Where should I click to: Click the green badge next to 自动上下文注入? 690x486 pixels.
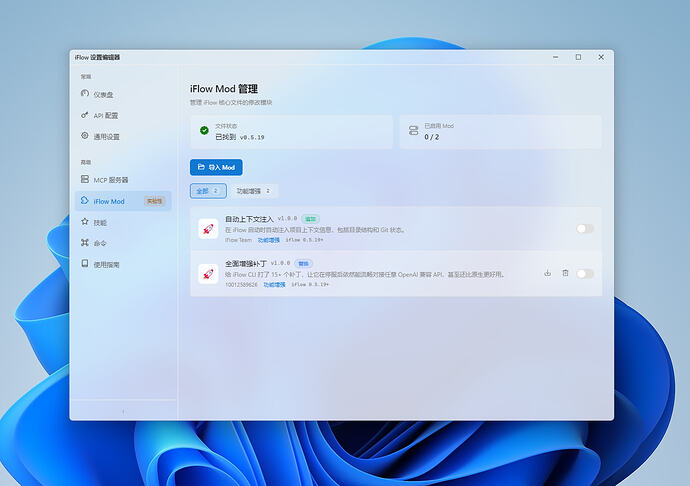[x=311, y=219]
